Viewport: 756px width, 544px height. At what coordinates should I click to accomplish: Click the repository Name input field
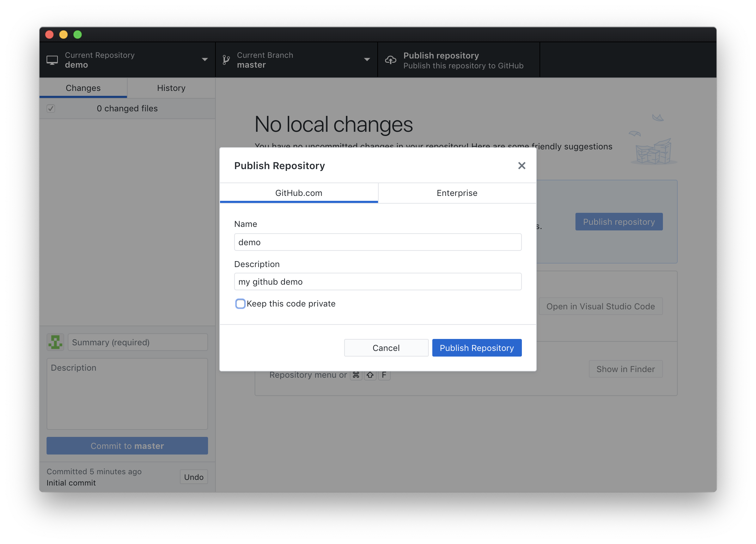pyautogui.click(x=378, y=242)
